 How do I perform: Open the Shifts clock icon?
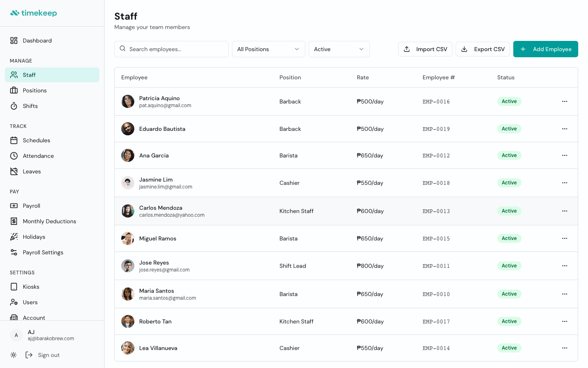click(x=13, y=106)
